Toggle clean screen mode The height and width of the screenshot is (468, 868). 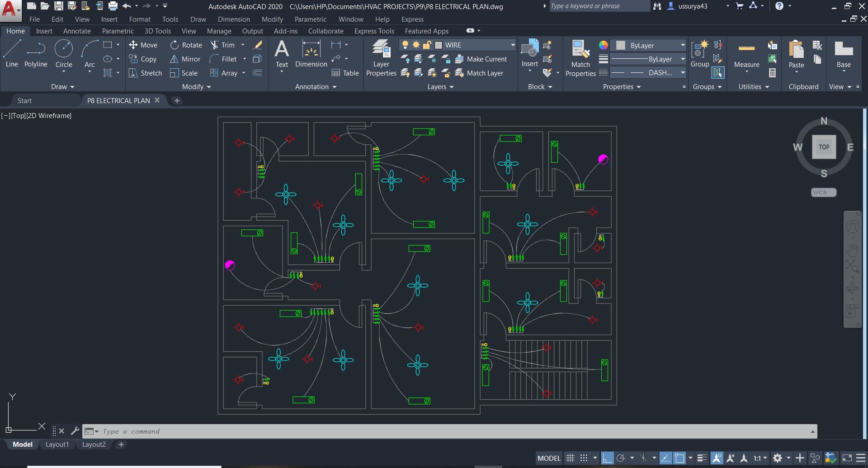click(x=847, y=458)
